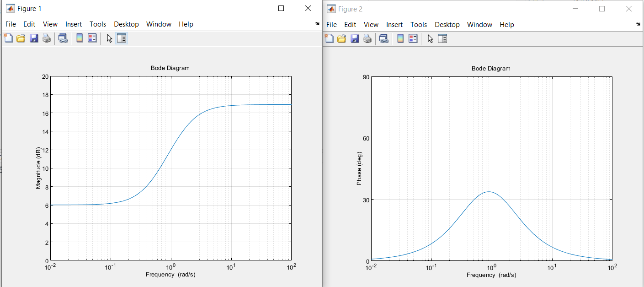Create a new figure from Figure 2's toolbar
The height and width of the screenshot is (287, 644).
329,38
